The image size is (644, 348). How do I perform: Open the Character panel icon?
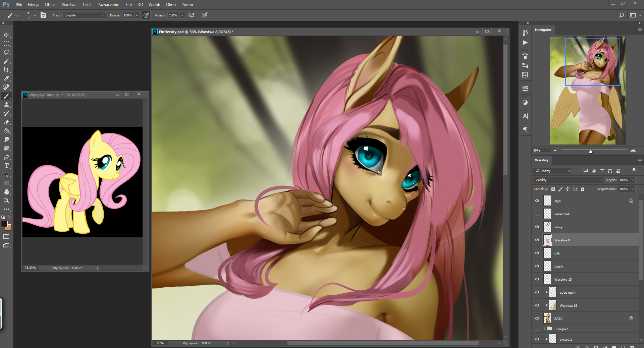pos(525,116)
